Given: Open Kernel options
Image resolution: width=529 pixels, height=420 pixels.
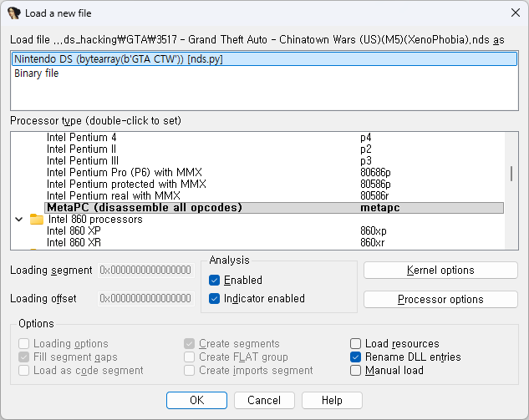Looking at the screenshot, I should coord(440,270).
